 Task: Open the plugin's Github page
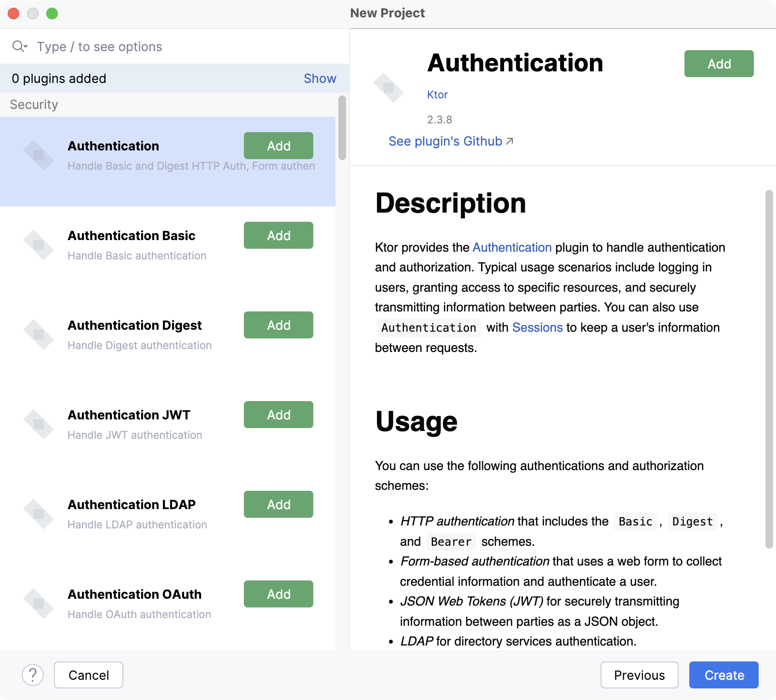point(445,141)
